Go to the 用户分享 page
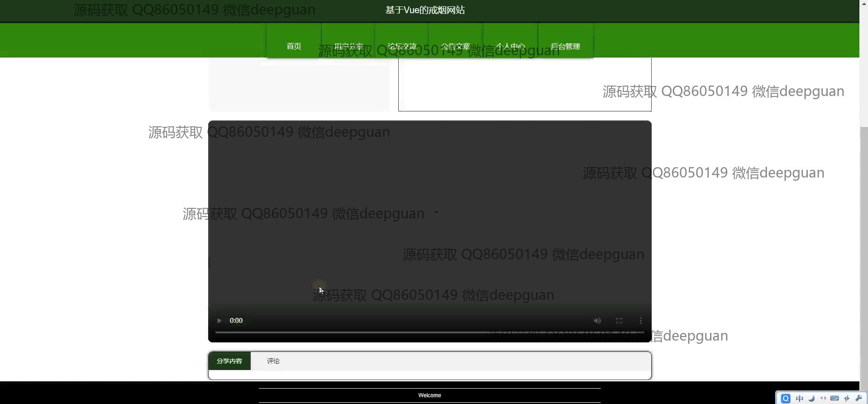Viewport: 868px width, 404px height. point(348,46)
